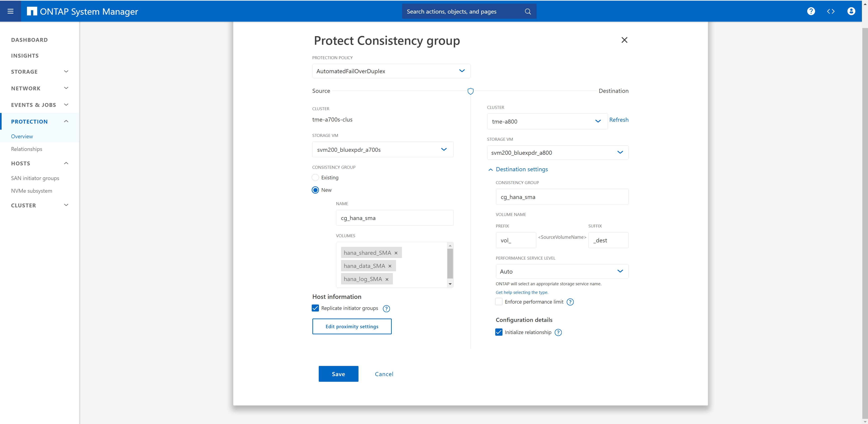Click help icon beside Replicate initiator groups
The image size is (868, 424).
[387, 309]
